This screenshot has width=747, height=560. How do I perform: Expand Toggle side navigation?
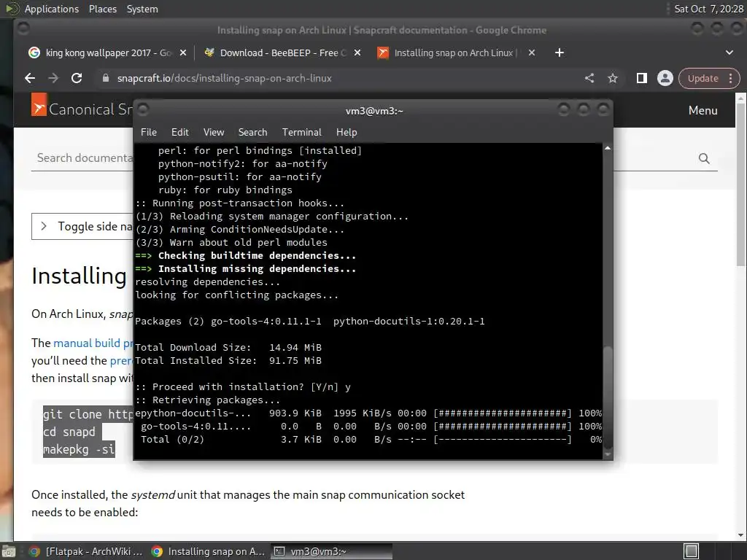tap(82, 226)
